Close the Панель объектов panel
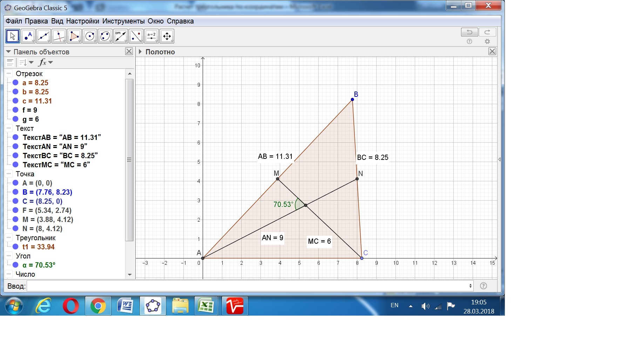Viewport: 622px width, 364px height. (x=129, y=52)
